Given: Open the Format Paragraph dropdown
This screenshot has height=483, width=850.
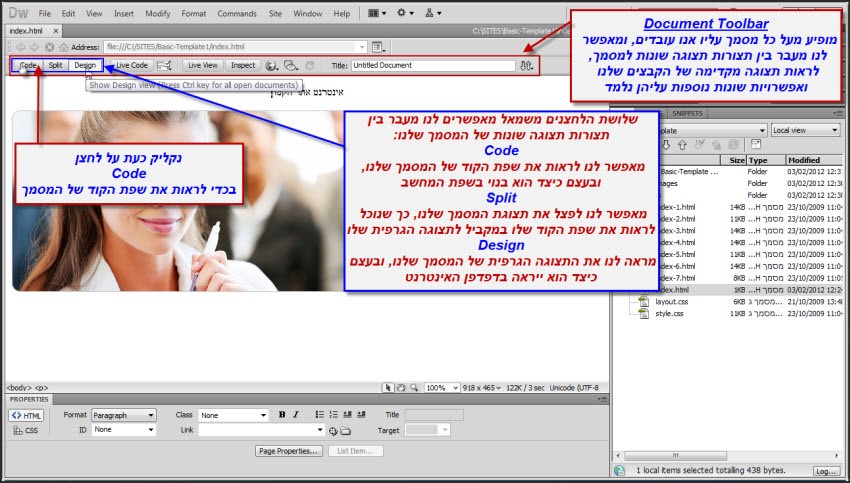Looking at the screenshot, I should click(x=124, y=415).
